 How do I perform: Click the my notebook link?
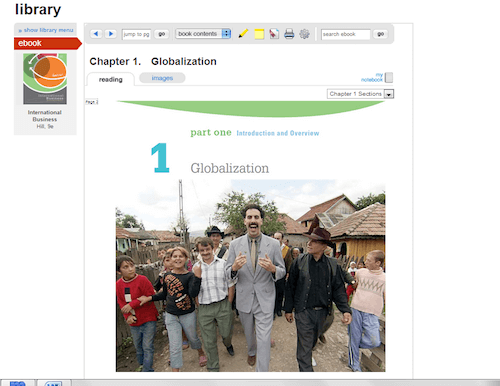[372, 77]
